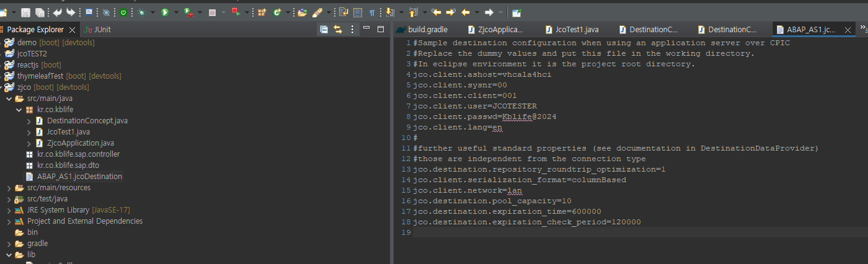Image resolution: width=868 pixels, height=264 pixels.
Task: Collapse All in Package Explorer
Action: coord(324,29)
